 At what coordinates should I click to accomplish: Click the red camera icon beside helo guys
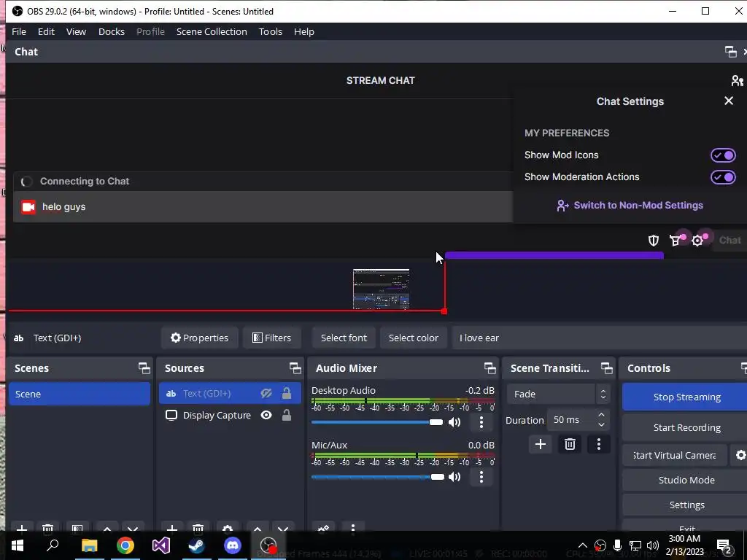point(28,206)
